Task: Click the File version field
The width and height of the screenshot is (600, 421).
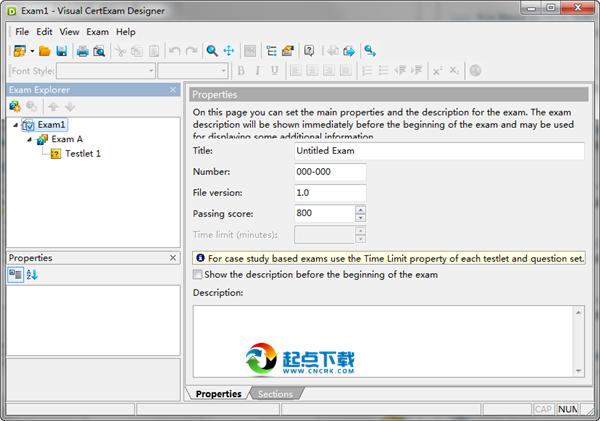Action: pyautogui.click(x=330, y=193)
